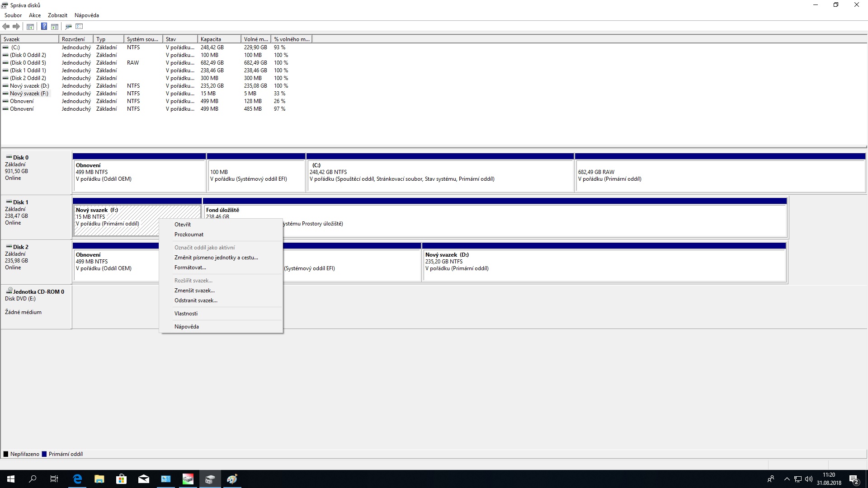Screen dimensions: 868x488
Task: Select the 682,49 GB RAW partition block
Action: [720, 175]
